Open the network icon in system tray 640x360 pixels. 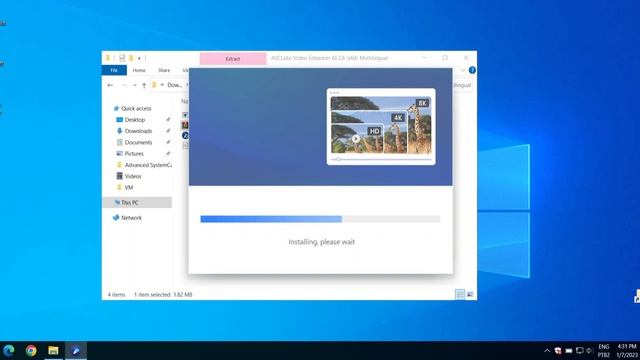[x=579, y=351]
